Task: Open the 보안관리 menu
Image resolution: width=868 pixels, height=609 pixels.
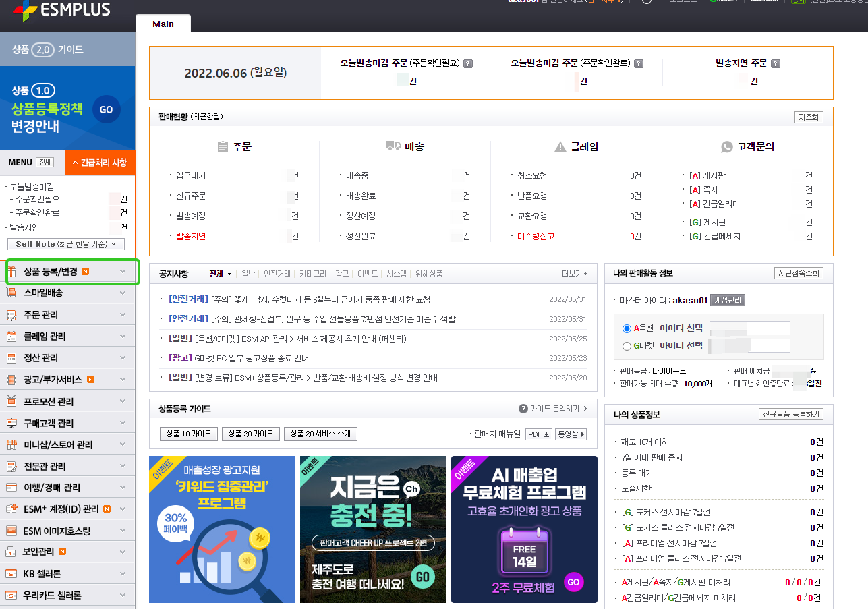Action: coord(67,552)
